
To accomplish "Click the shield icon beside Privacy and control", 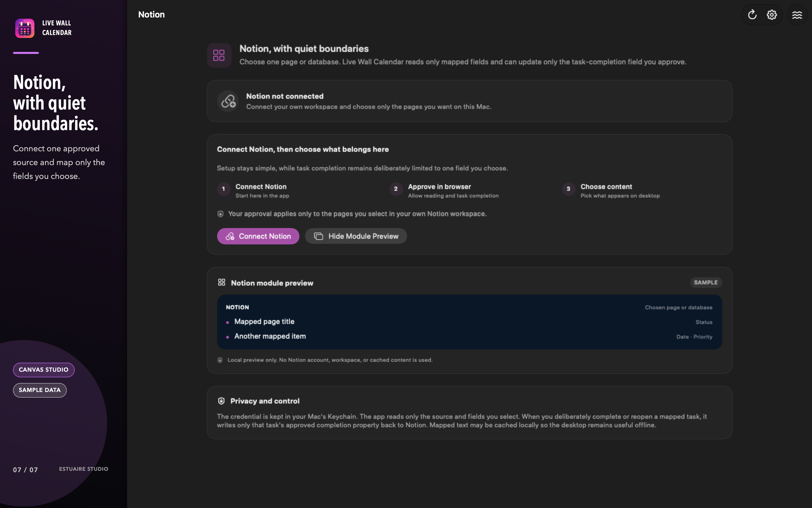I will (221, 401).
